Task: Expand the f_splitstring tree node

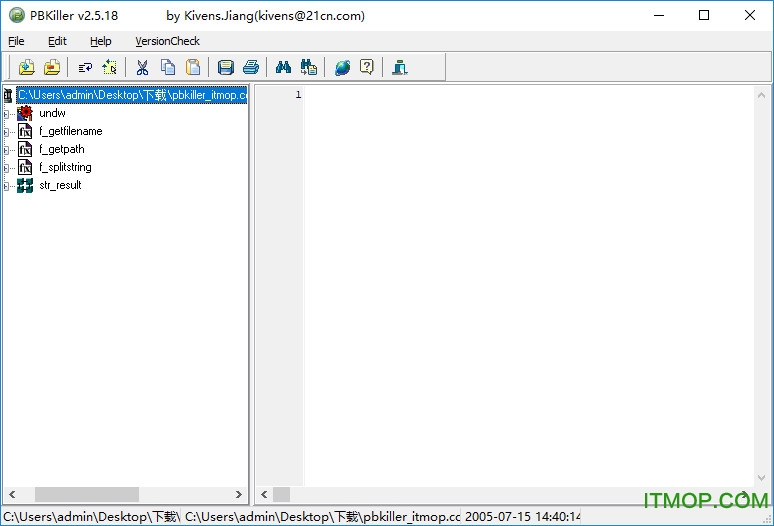Action: (x=6, y=168)
